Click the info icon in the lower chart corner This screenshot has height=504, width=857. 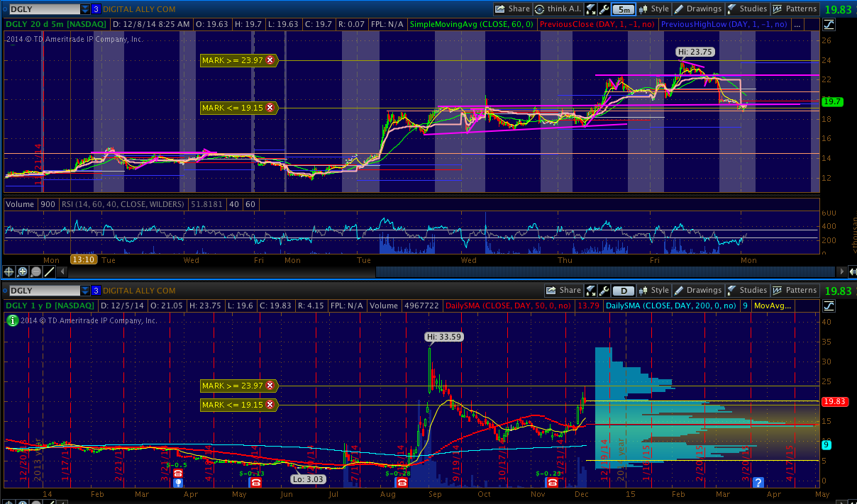(x=11, y=320)
